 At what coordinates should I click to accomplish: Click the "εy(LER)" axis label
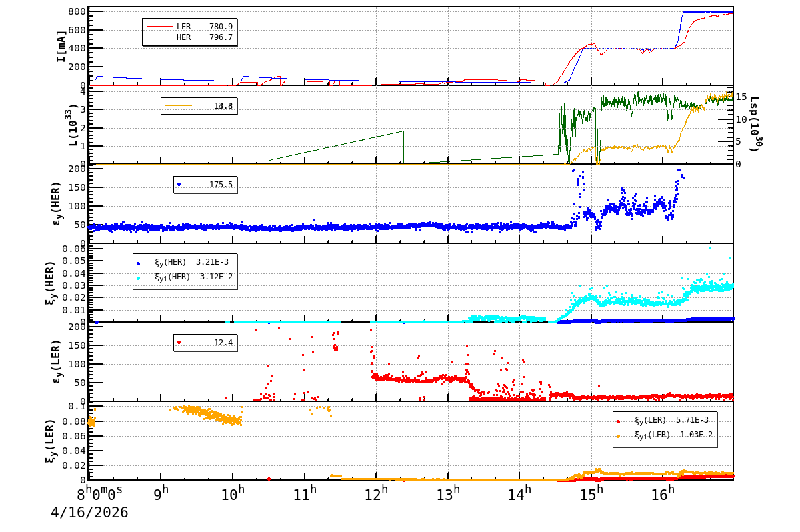(x=58, y=362)
